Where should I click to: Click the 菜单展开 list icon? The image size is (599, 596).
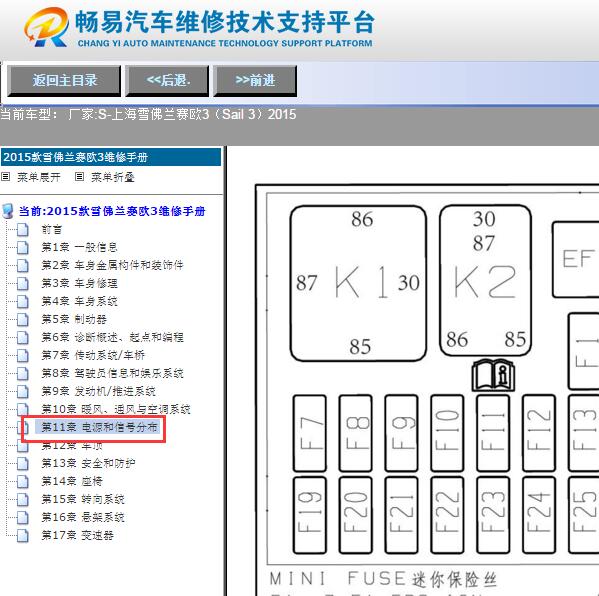6,177
